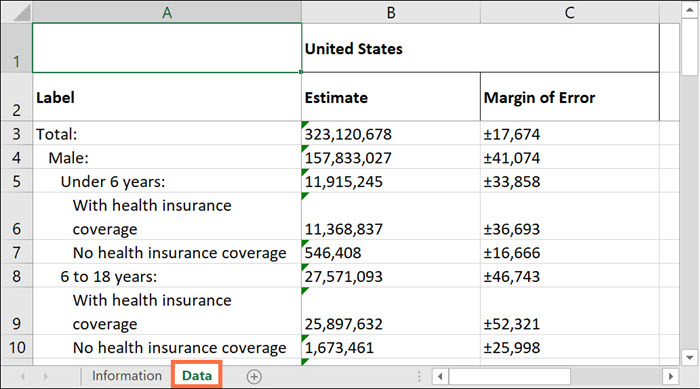This screenshot has width=700, height=389.
Task: Click the Margin of Error header cell
Action: pyautogui.click(x=570, y=97)
